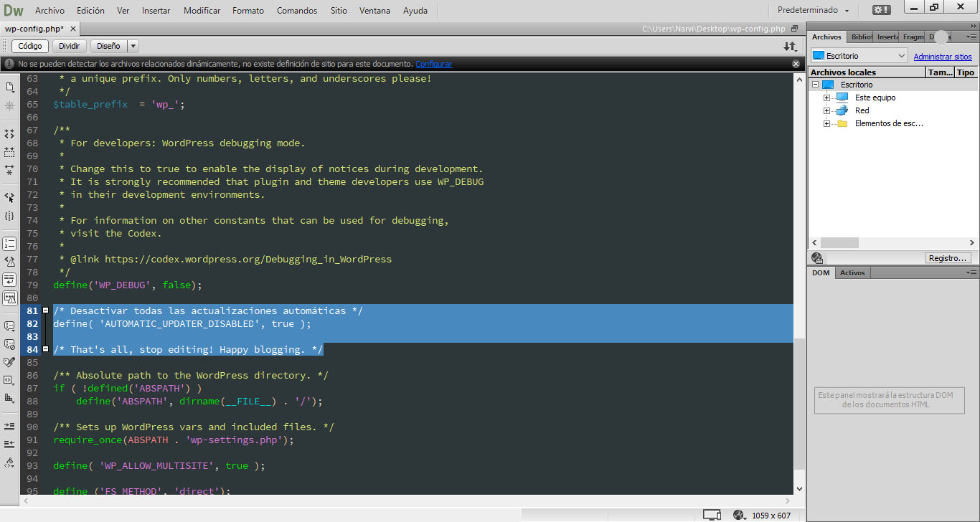Toggle Line Numbers icon
Image resolution: width=980 pixels, height=522 pixels.
(9, 244)
